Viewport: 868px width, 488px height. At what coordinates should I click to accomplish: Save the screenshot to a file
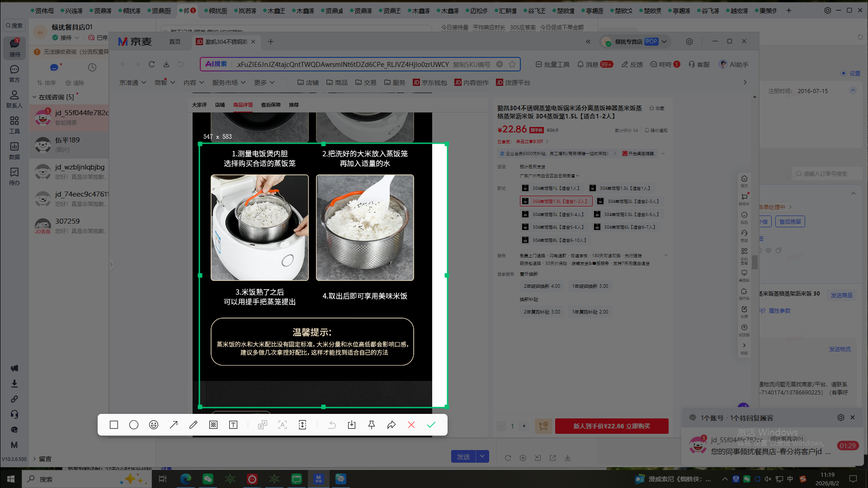point(352,425)
